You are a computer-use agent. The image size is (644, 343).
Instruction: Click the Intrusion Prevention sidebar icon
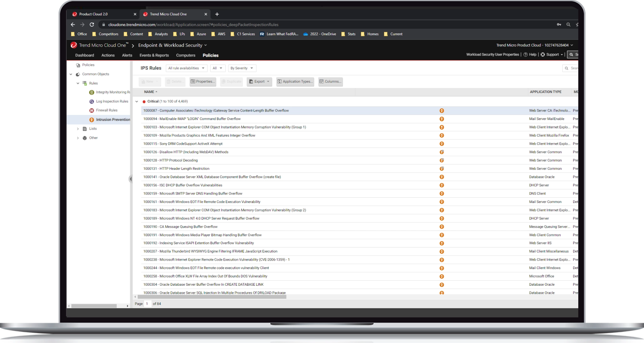pos(92,120)
